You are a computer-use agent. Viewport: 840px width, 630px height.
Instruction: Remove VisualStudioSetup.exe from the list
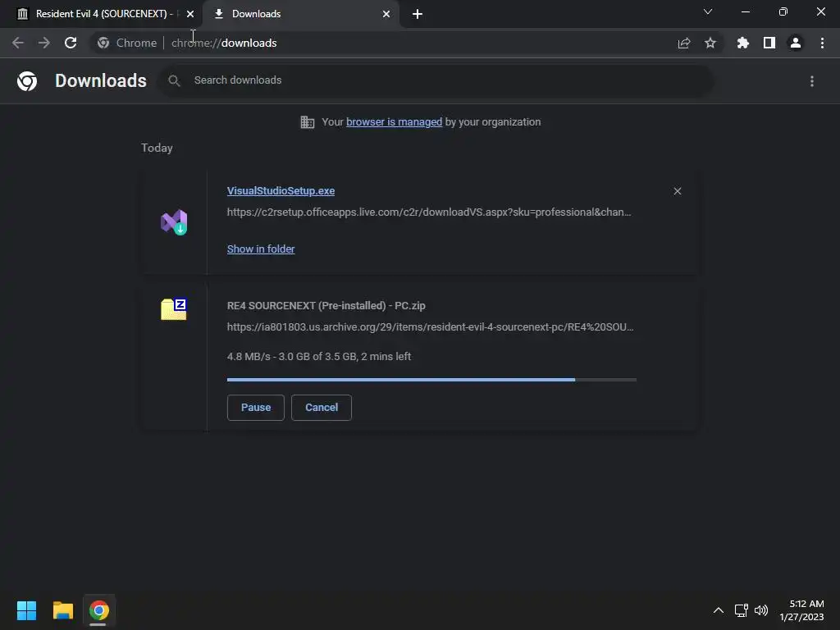[x=677, y=191]
